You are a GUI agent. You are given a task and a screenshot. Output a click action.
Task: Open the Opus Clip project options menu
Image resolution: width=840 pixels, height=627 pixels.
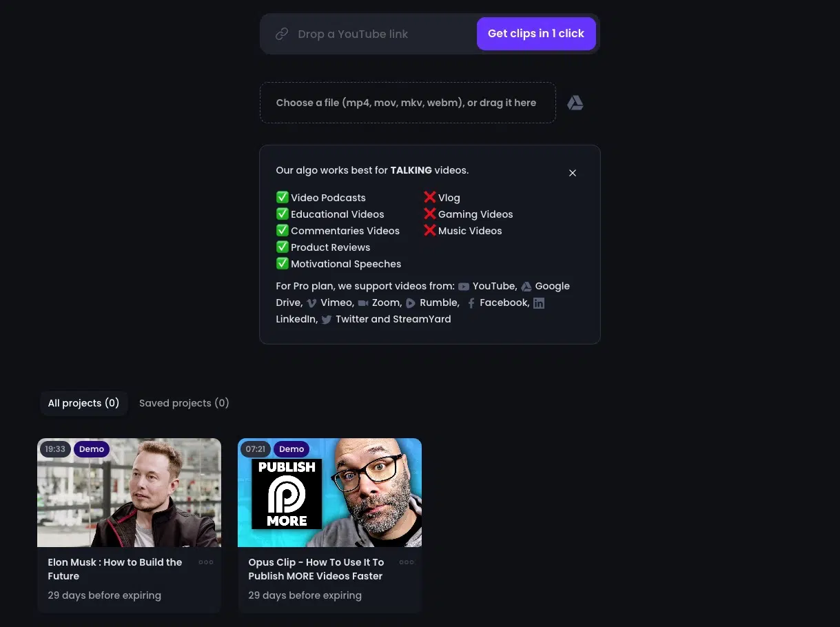point(407,562)
